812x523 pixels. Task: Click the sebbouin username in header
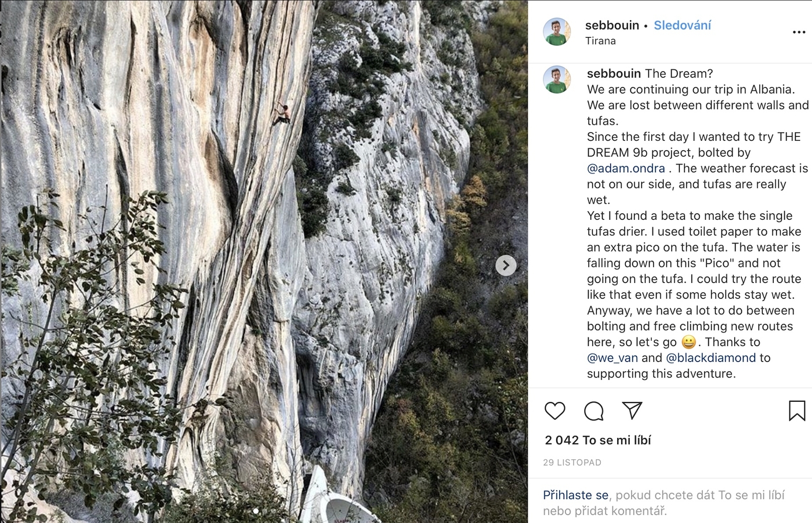pos(611,25)
